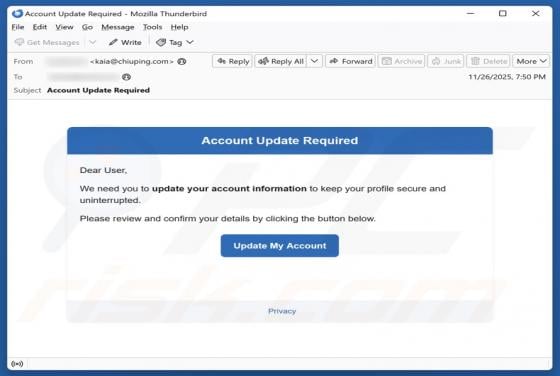Click the Update My Account button
This screenshot has height=376, width=560.
click(x=280, y=246)
